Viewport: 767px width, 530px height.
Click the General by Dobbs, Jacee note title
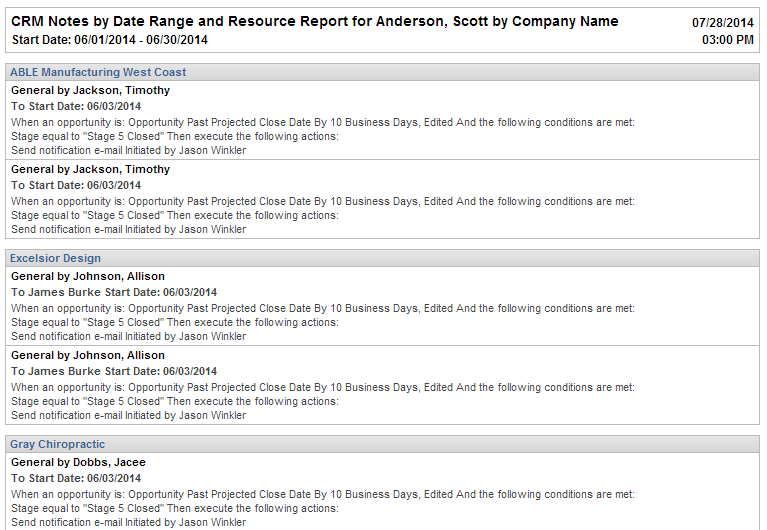[x=76, y=462]
